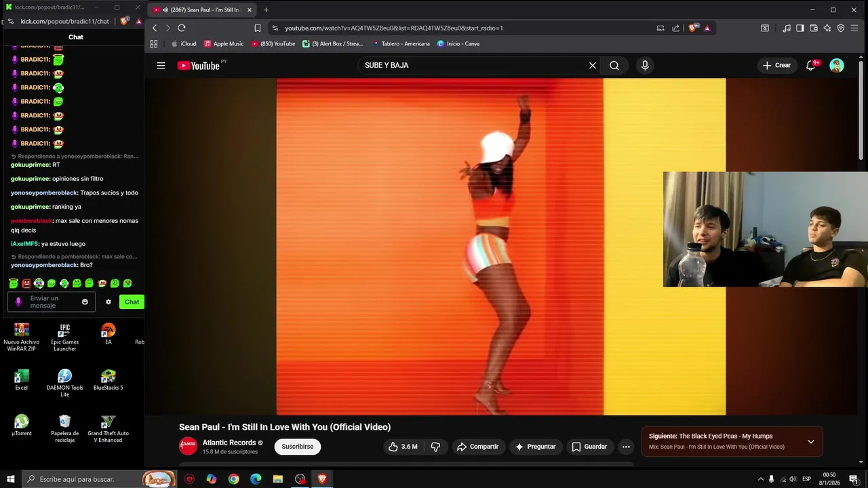Open more actions three-dot menu

(x=626, y=447)
